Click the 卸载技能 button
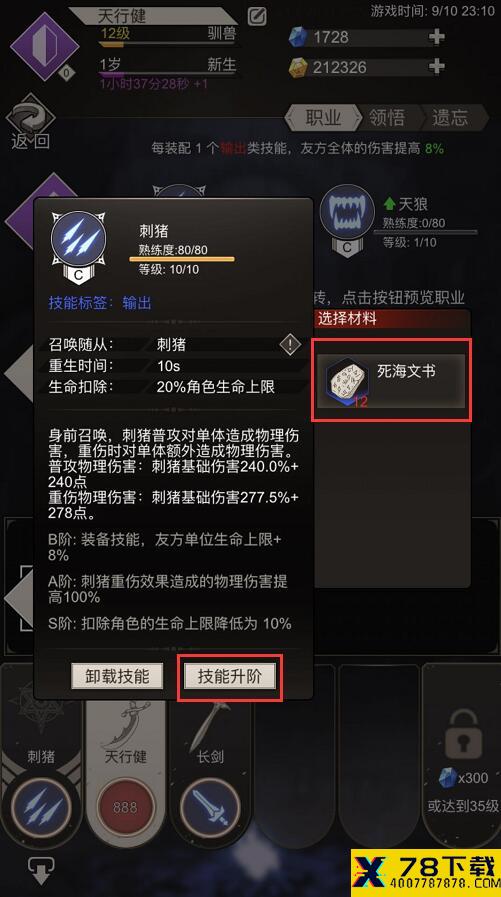 pos(117,676)
